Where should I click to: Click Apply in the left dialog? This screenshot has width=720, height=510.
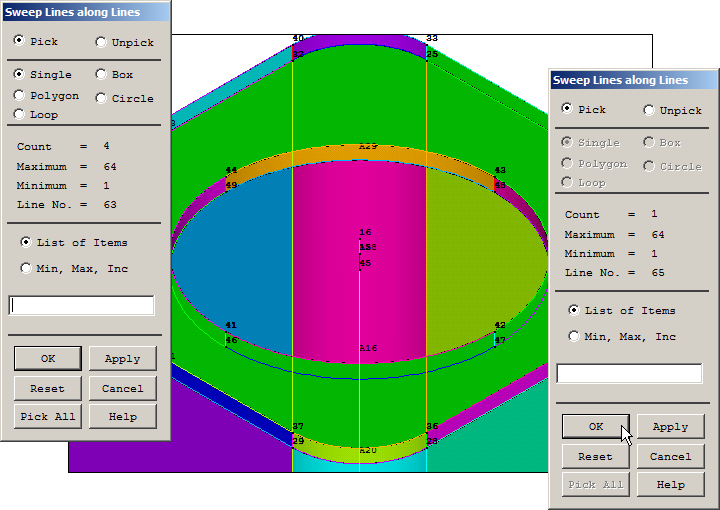tap(123, 359)
